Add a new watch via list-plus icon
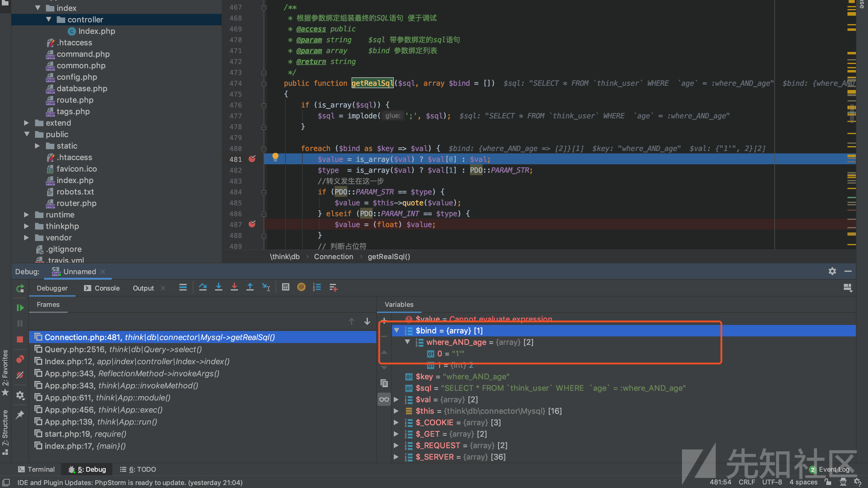Image resolution: width=868 pixels, height=488 pixels. coord(333,287)
